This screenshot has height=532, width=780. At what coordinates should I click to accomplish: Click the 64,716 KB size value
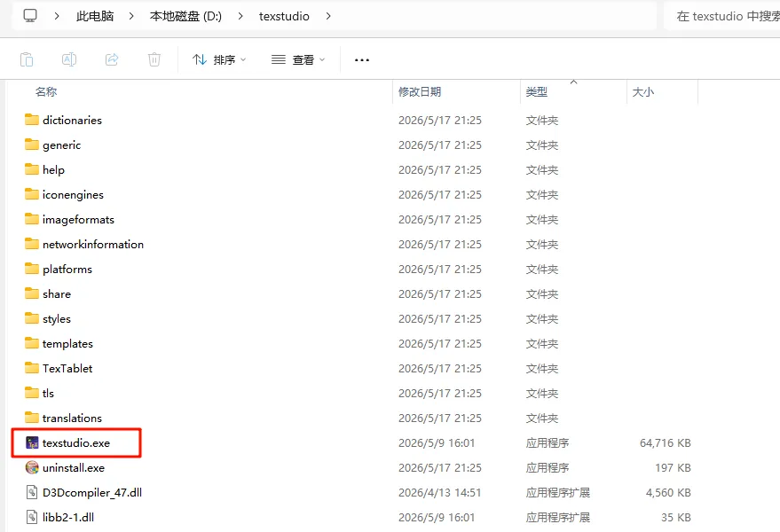point(666,442)
